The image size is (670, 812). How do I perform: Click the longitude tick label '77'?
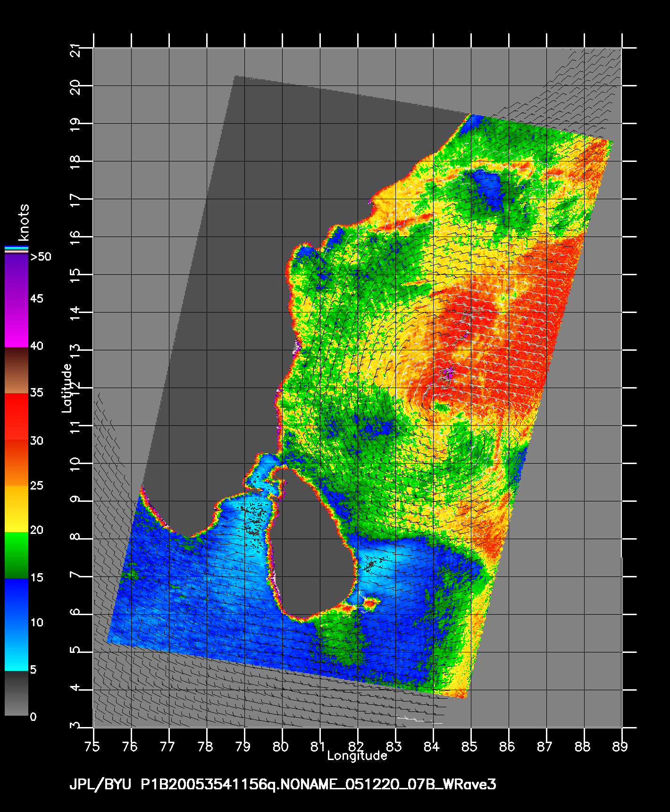(x=168, y=746)
